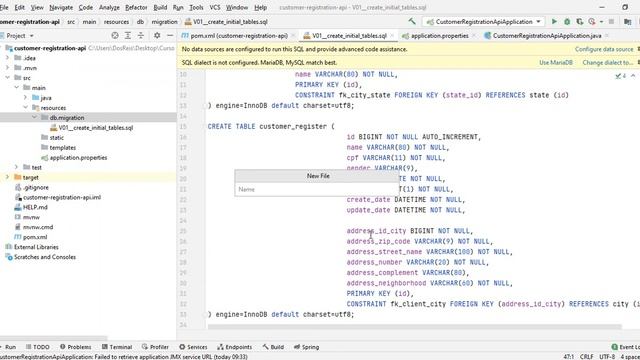
Task: Click the New File name input field
Action: 317,189
